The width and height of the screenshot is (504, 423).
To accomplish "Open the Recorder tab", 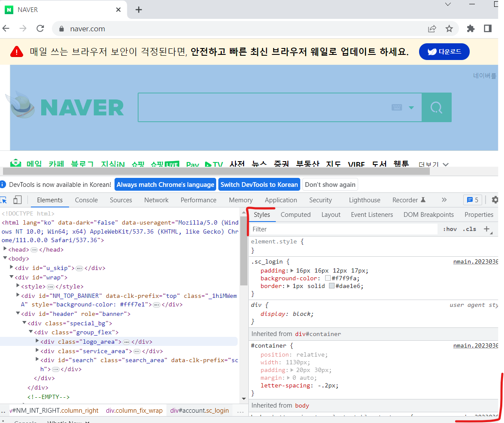I will point(409,200).
